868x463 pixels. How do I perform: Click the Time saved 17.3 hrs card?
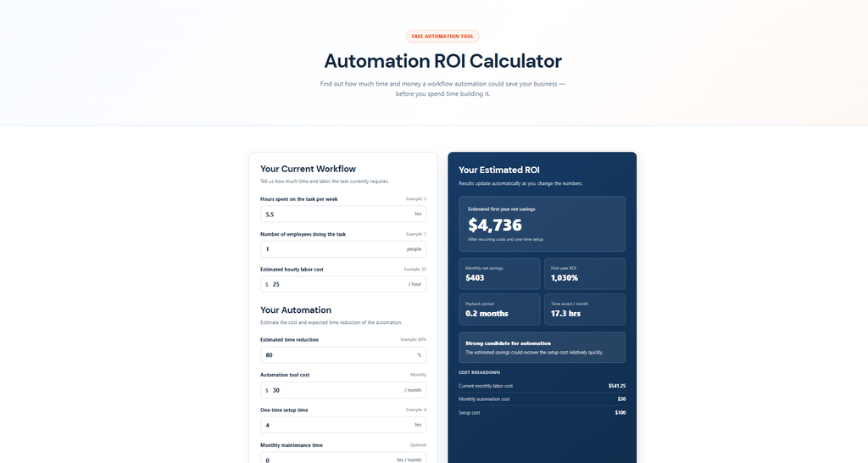point(585,309)
